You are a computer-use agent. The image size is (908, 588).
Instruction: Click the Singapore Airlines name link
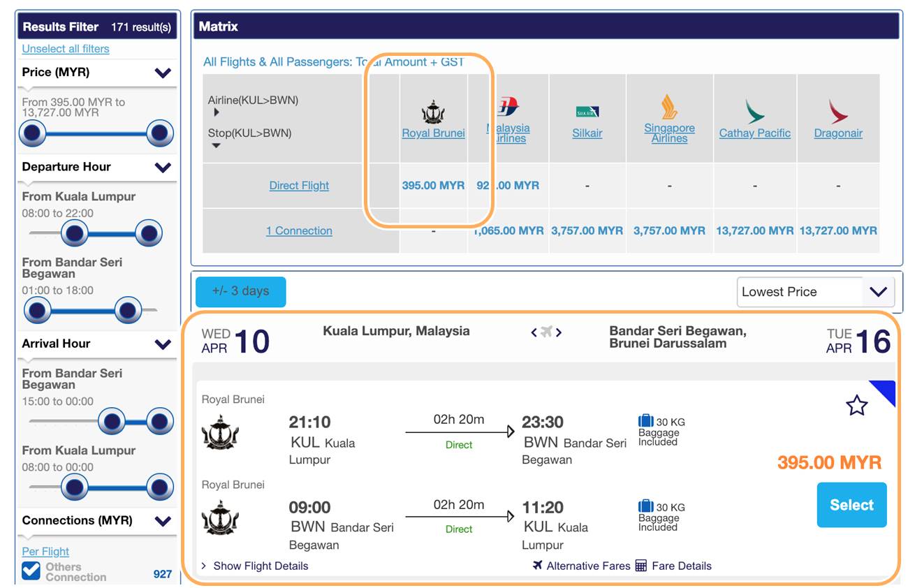[x=669, y=133]
